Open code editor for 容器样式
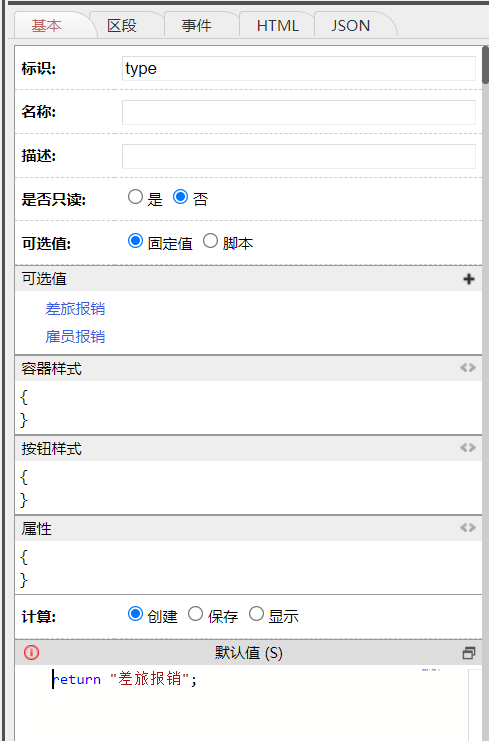This screenshot has width=489, height=741. 468,368
